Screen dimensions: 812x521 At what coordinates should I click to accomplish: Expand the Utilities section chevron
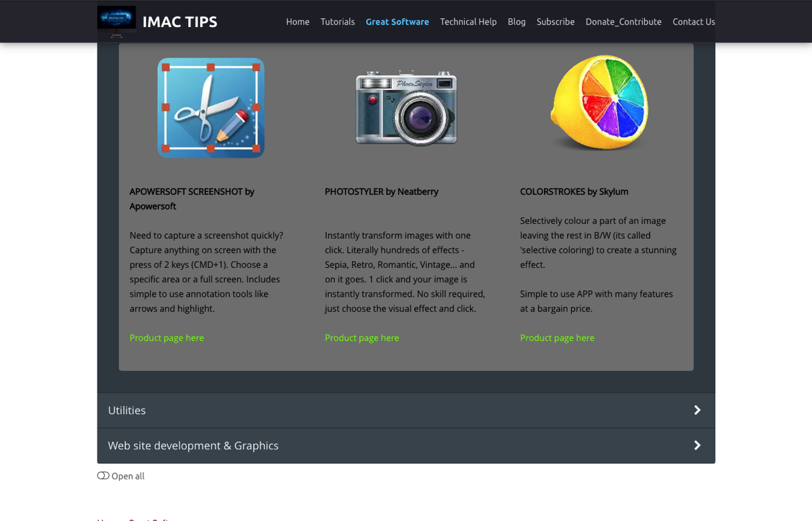pos(698,410)
